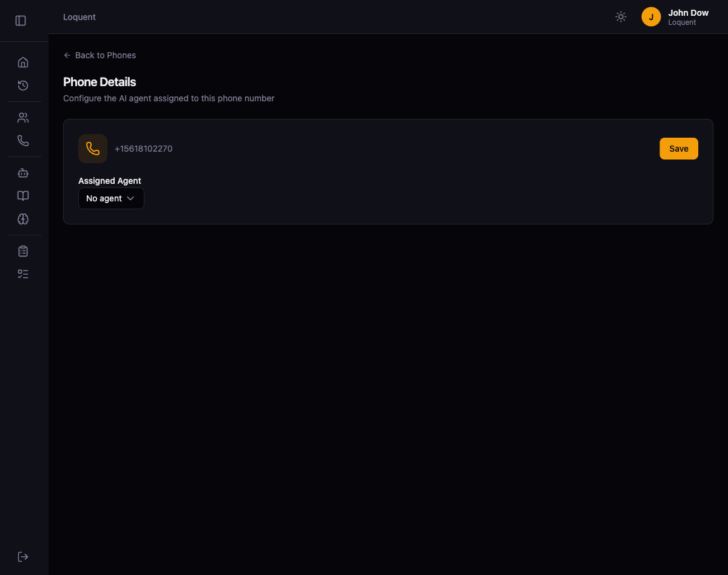Click the orange phone icon on the details card
Screen dimensions: 728x575
click(93, 148)
